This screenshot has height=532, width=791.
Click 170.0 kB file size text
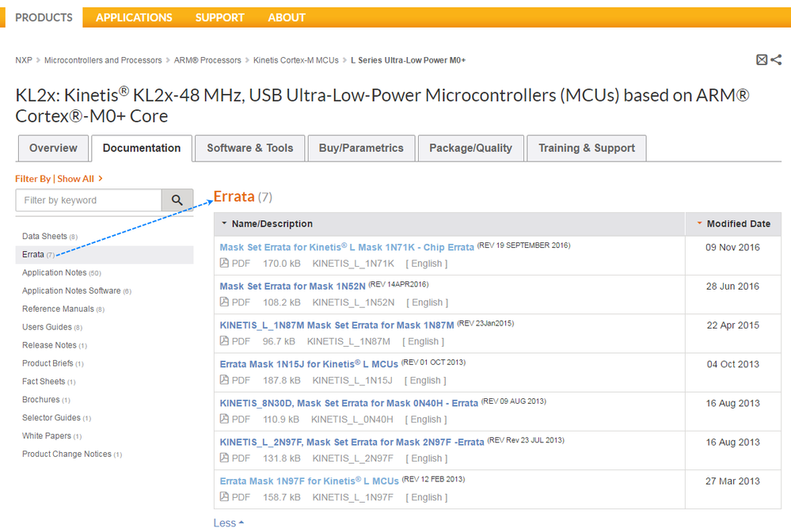pos(282,263)
